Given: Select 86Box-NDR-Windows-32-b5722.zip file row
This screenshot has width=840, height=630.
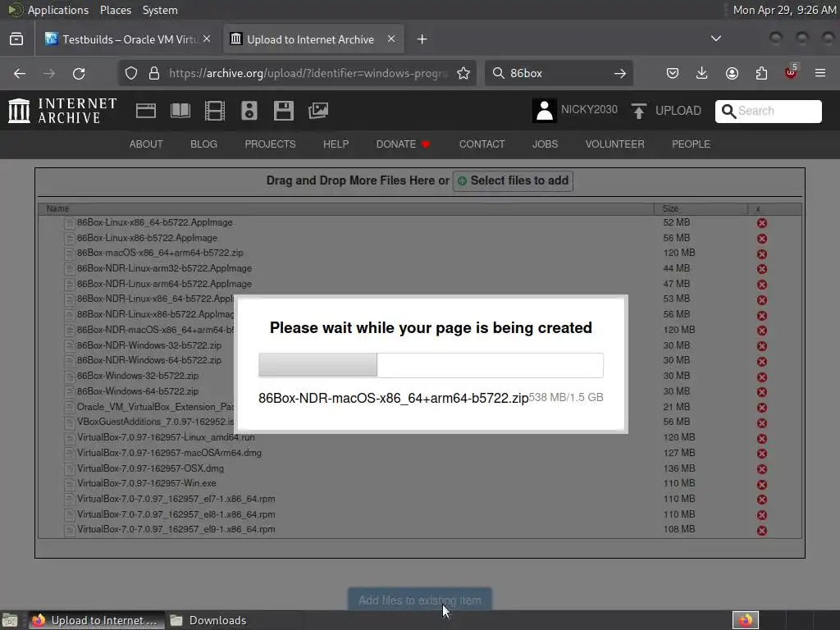Looking at the screenshot, I should pos(419,345).
